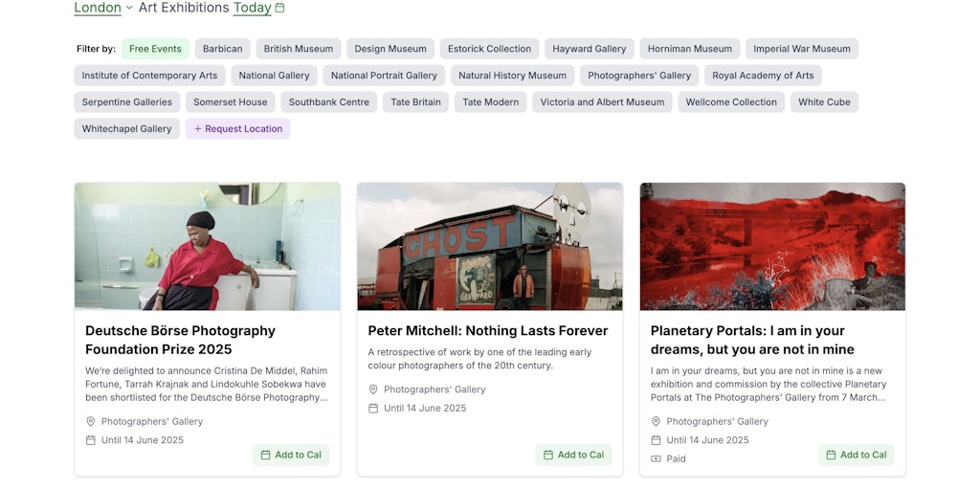
Task: Filter by Hayward Gallery
Action: pyautogui.click(x=590, y=49)
